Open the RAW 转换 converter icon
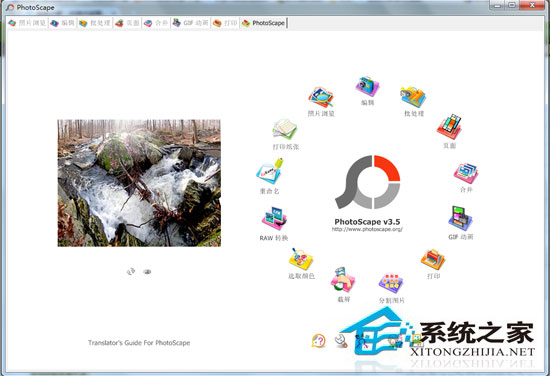550x376 pixels. (274, 219)
